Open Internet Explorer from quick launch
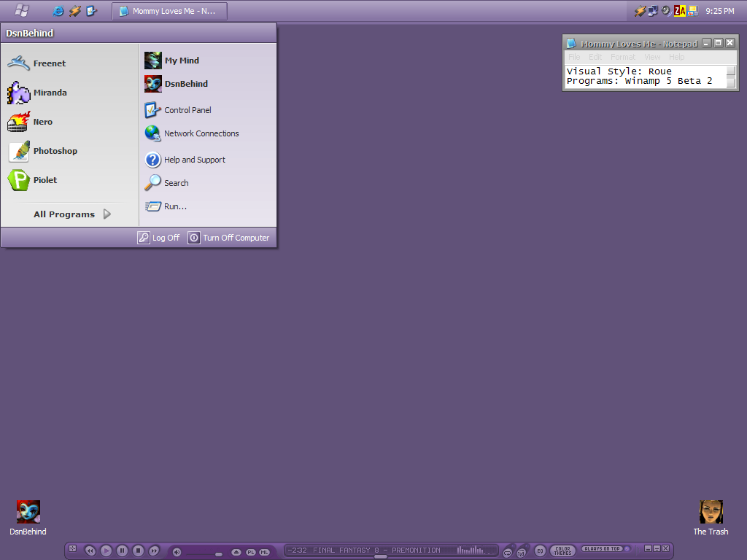Image resolution: width=747 pixels, height=560 pixels. [x=58, y=11]
